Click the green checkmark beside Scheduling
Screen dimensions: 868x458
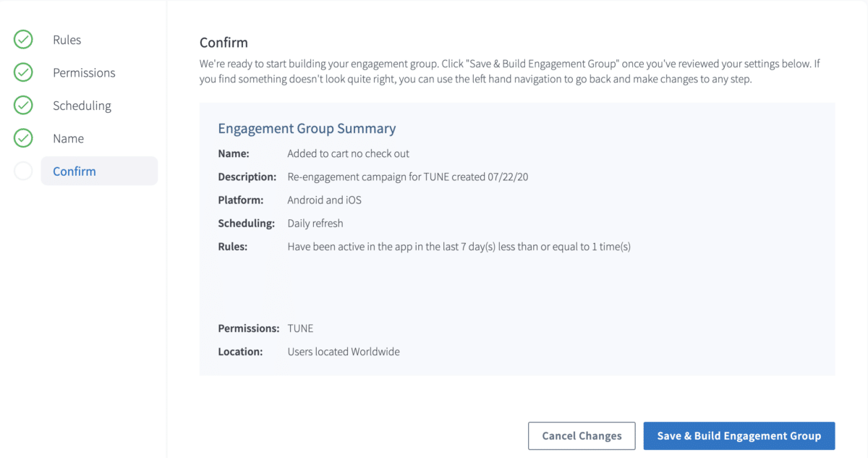pyautogui.click(x=22, y=105)
